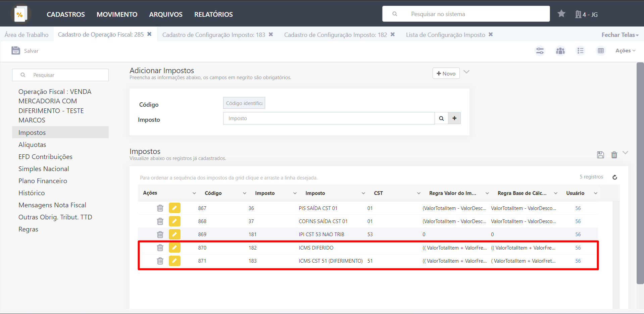Screen dimensions: 644x314
Task: Open the Alíquotas sidebar section
Action: [x=32, y=145]
